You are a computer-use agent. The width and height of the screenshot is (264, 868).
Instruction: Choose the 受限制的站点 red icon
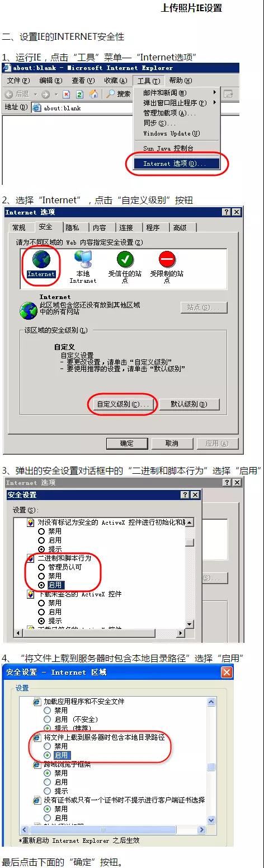(x=167, y=259)
